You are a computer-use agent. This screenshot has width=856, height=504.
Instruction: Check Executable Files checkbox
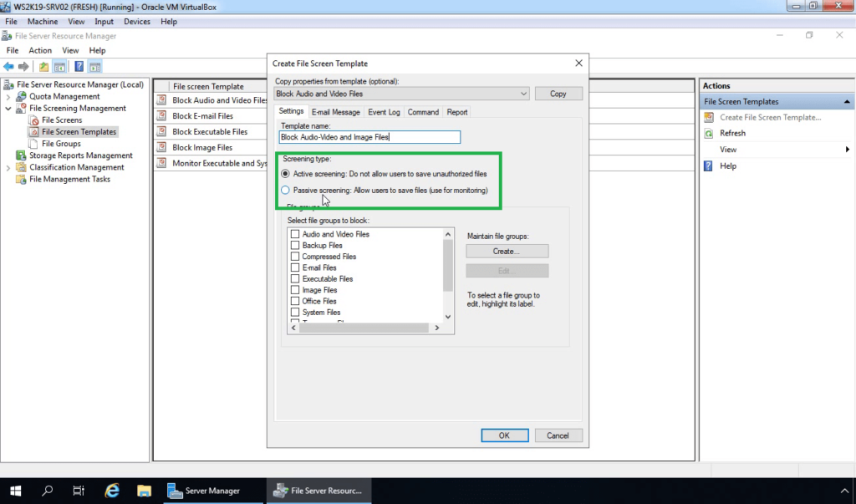[x=295, y=278]
